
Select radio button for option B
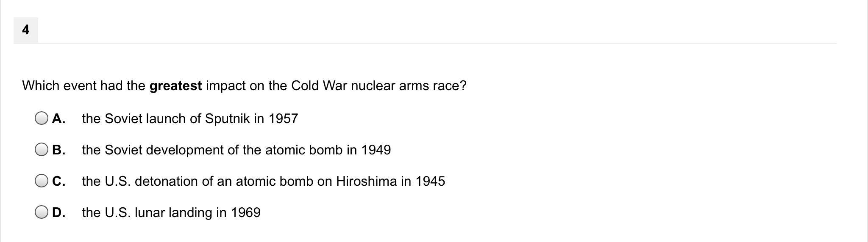pyautogui.click(x=42, y=150)
